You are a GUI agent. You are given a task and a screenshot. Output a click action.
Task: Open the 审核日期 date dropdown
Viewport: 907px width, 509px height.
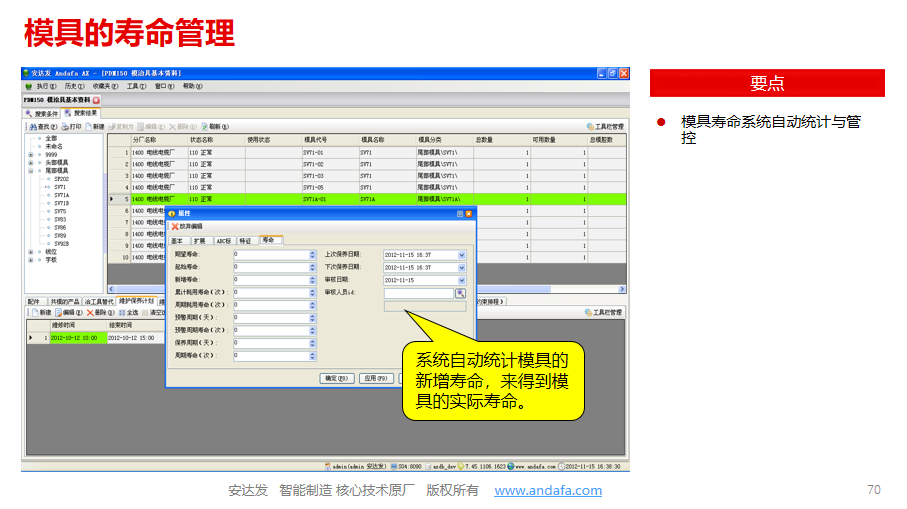pyautogui.click(x=461, y=280)
